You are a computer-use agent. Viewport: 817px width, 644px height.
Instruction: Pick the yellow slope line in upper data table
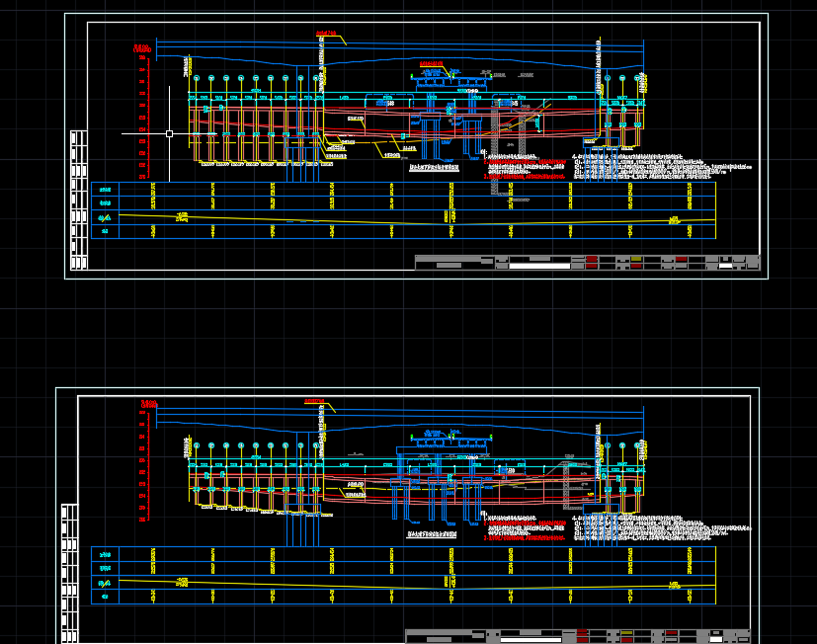tap(417, 219)
